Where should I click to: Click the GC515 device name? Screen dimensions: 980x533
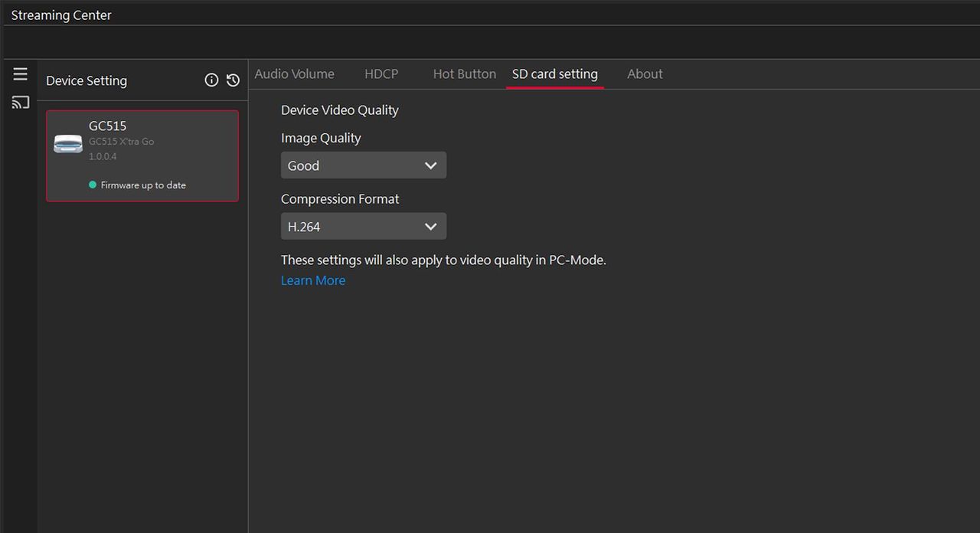click(108, 126)
